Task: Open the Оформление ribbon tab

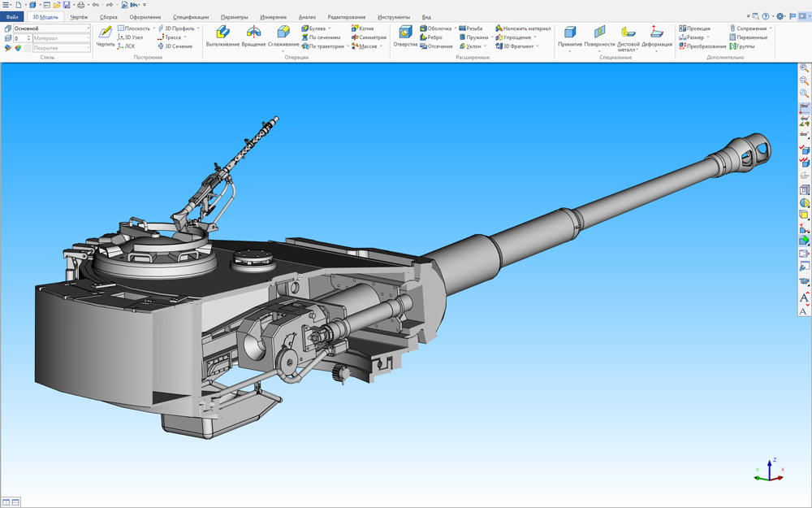Action: tap(145, 17)
